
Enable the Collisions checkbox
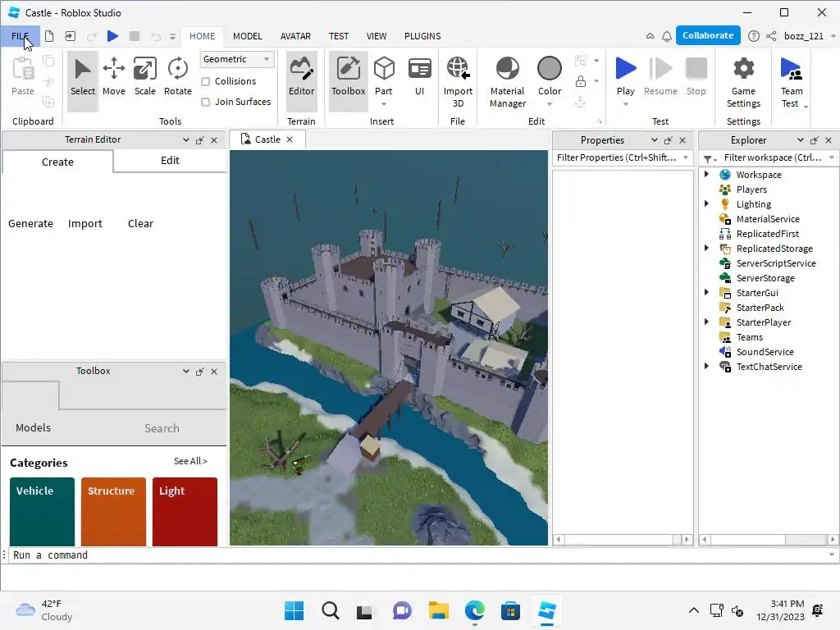tap(205, 81)
